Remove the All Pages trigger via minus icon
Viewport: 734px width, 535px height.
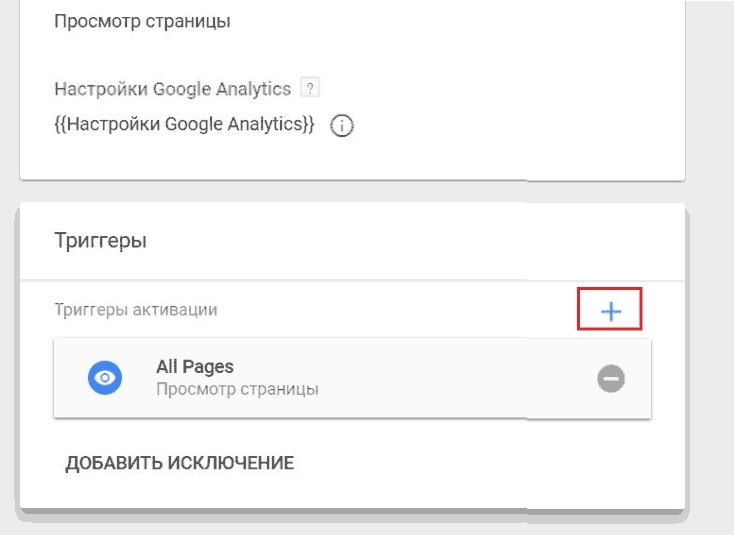pyautogui.click(x=610, y=378)
